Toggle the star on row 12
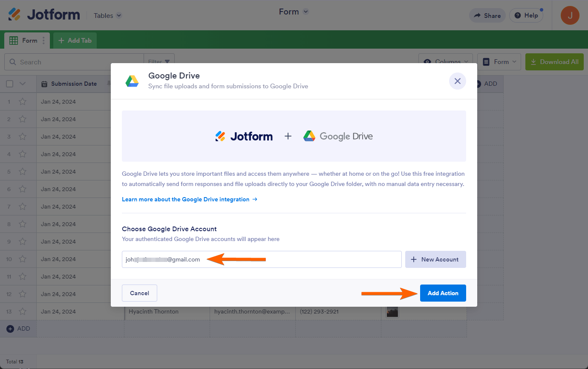The height and width of the screenshot is (369, 588). pos(23,294)
